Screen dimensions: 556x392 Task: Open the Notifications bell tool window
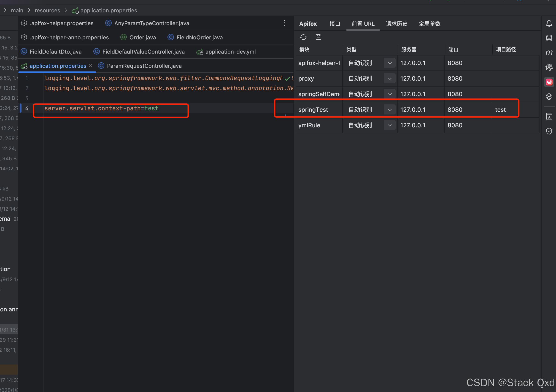click(549, 24)
